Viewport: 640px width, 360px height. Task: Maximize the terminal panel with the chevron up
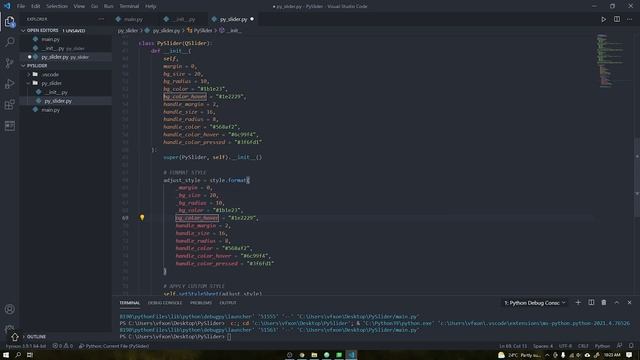[x=617, y=302]
